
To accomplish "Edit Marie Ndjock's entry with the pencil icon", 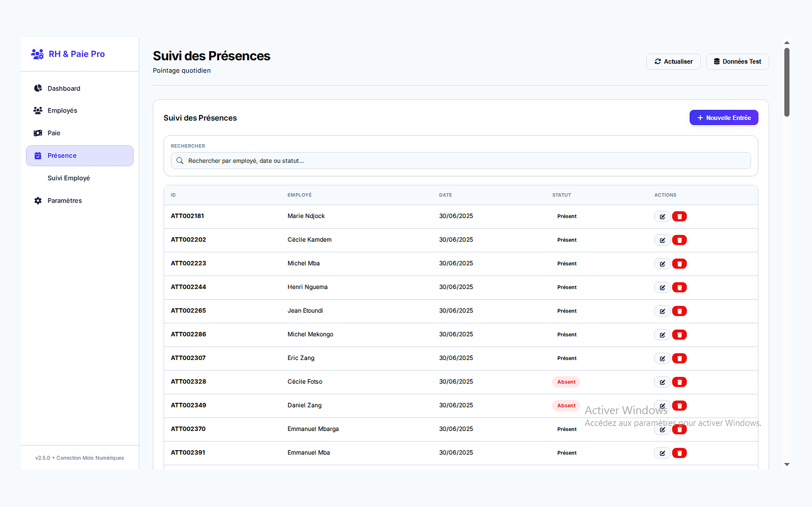I will tap(662, 216).
